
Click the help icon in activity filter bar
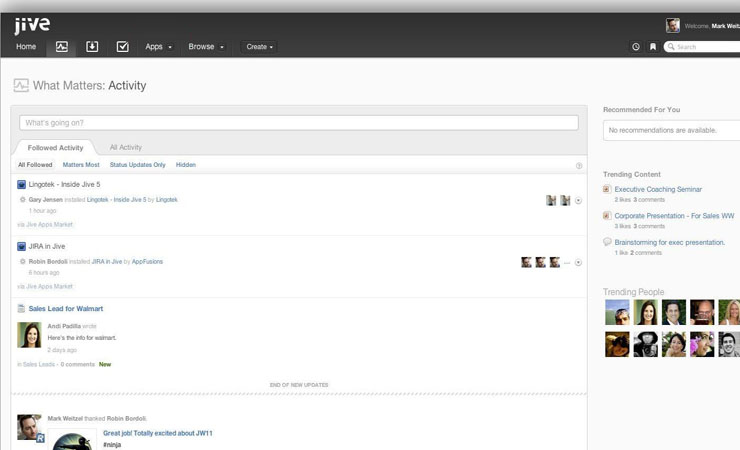click(579, 166)
